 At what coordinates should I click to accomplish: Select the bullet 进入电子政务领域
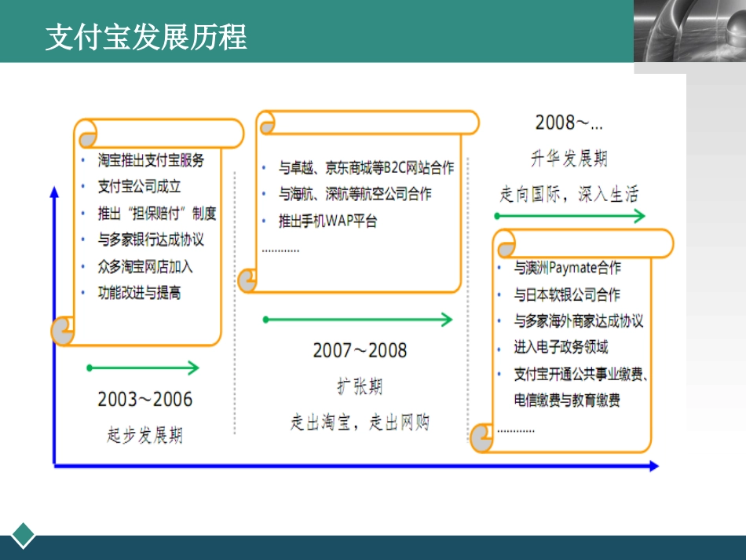(x=561, y=347)
